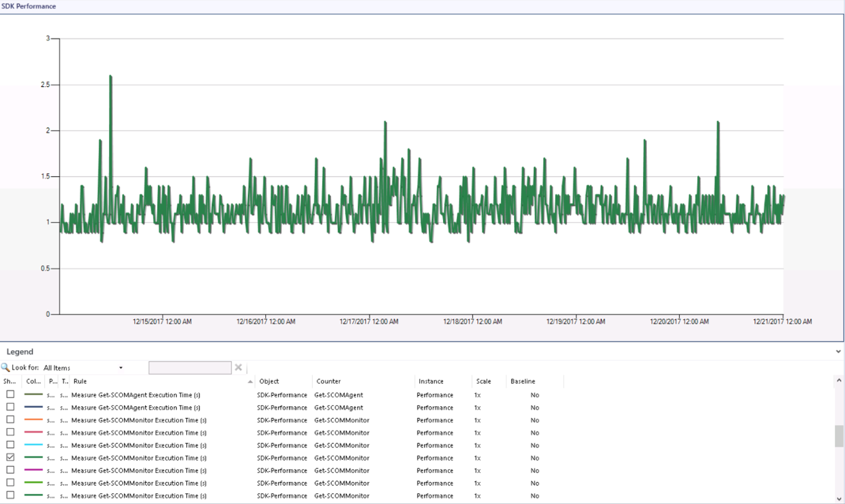Click the cyan color line swatch
Image resolution: width=845 pixels, height=504 pixels.
click(33, 445)
